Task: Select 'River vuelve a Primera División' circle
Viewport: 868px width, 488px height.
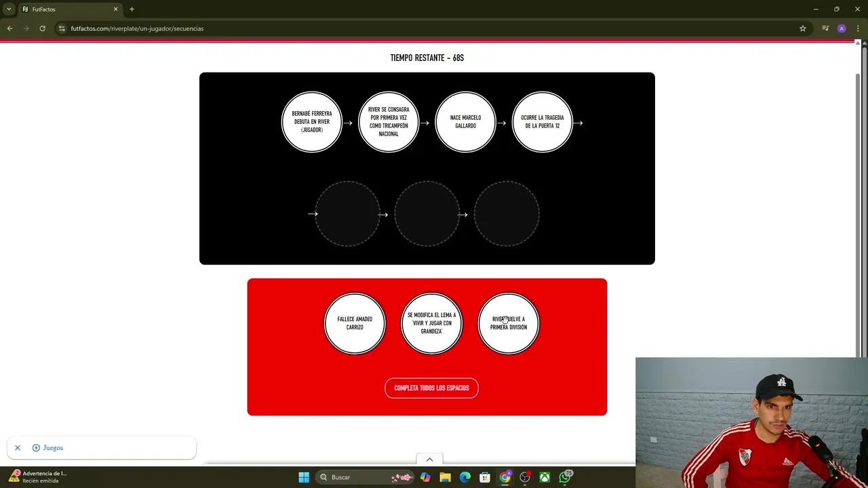Action: (x=509, y=323)
